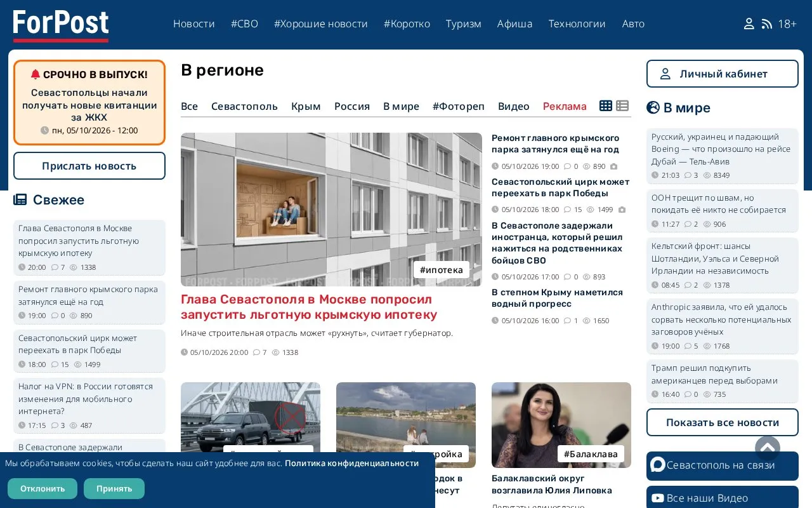
Task: Select the Видео tab
Action: tap(514, 106)
